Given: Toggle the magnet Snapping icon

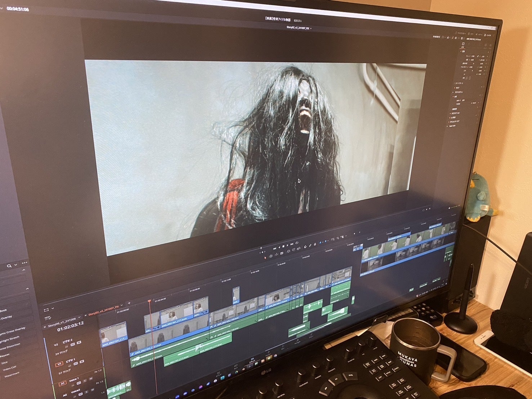Looking at the screenshot, I should (x=305, y=247).
